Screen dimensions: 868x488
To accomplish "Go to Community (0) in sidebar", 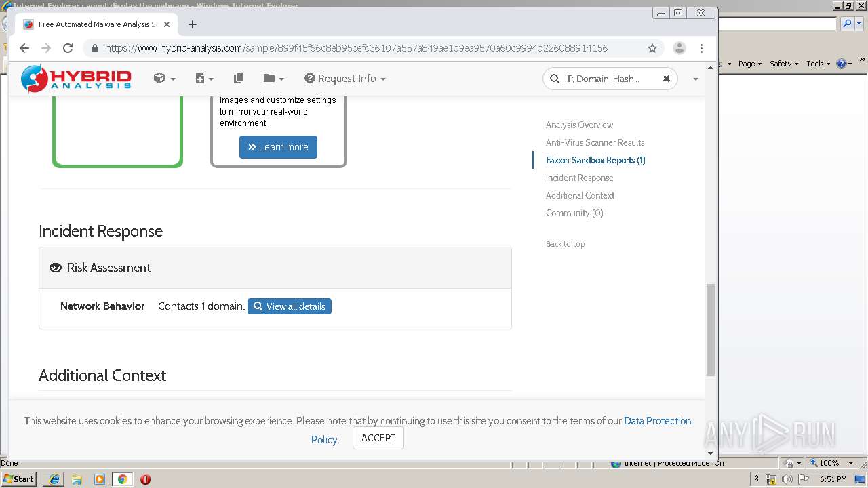I will tap(574, 213).
